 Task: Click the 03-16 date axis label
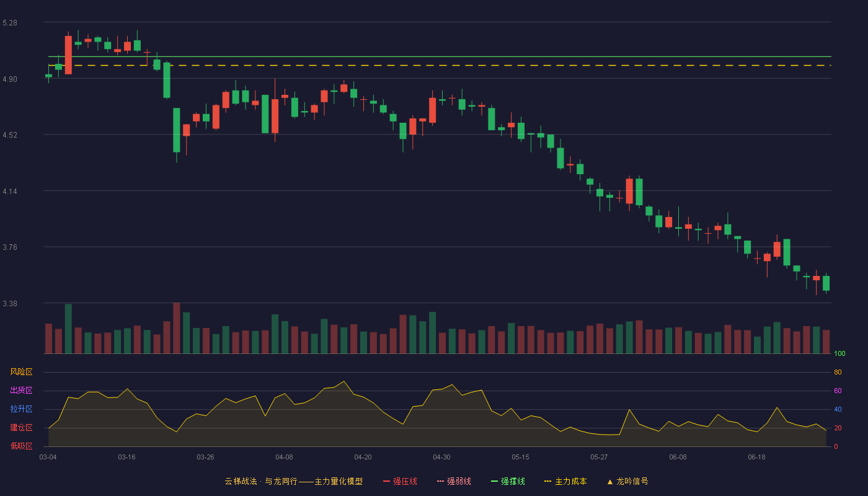[x=126, y=457]
